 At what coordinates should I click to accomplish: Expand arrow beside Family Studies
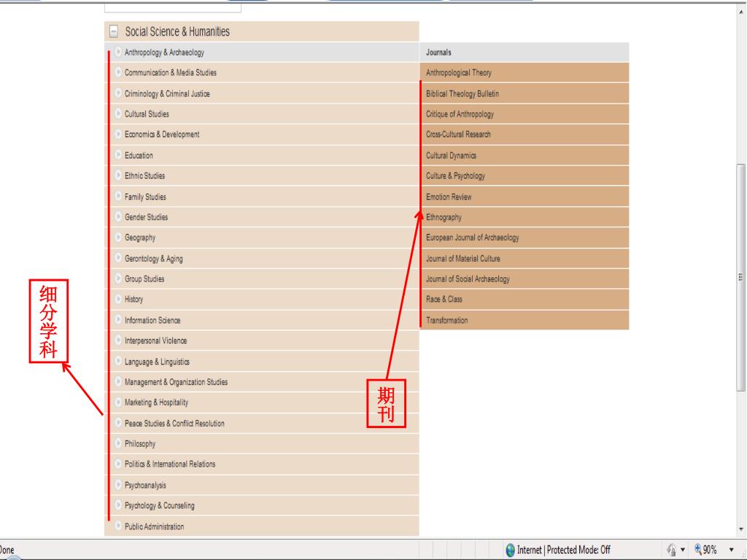[x=118, y=196]
